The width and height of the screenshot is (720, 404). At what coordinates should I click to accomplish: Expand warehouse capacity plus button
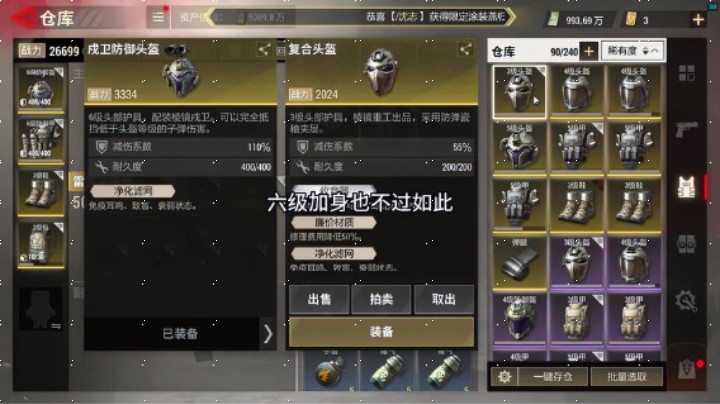[x=588, y=51]
